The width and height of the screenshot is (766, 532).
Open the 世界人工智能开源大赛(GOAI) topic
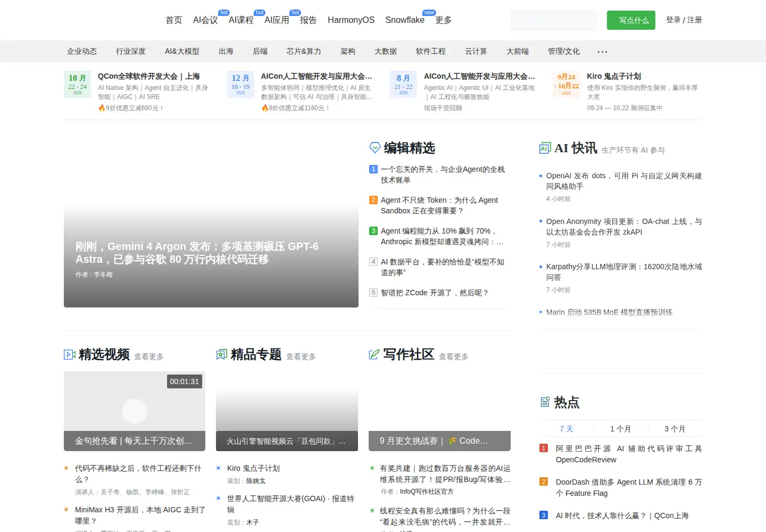290,504
